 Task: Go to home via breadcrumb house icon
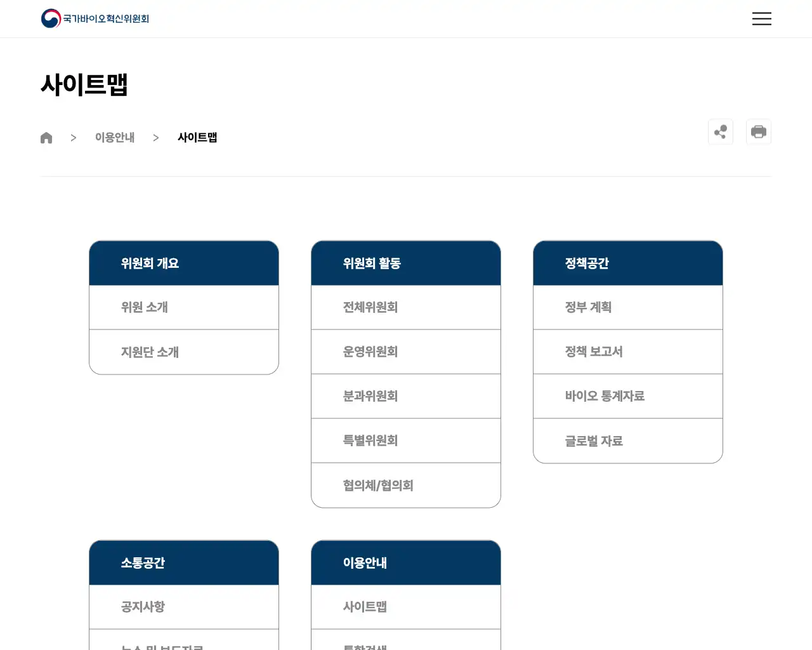(46, 138)
